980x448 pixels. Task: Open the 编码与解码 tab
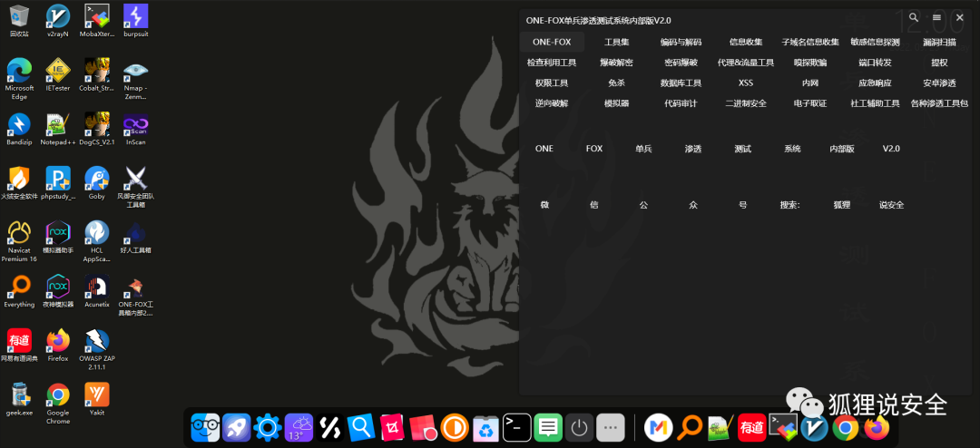(681, 43)
